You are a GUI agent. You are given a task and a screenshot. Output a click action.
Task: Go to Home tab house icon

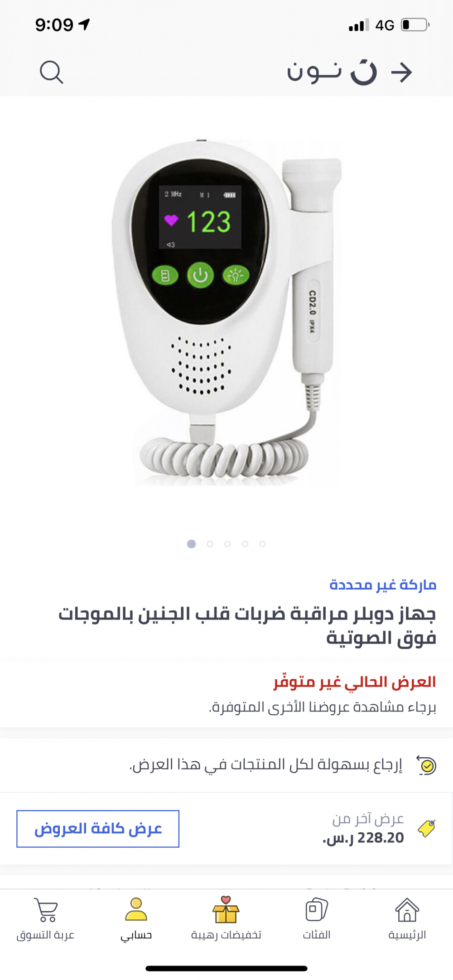407,910
